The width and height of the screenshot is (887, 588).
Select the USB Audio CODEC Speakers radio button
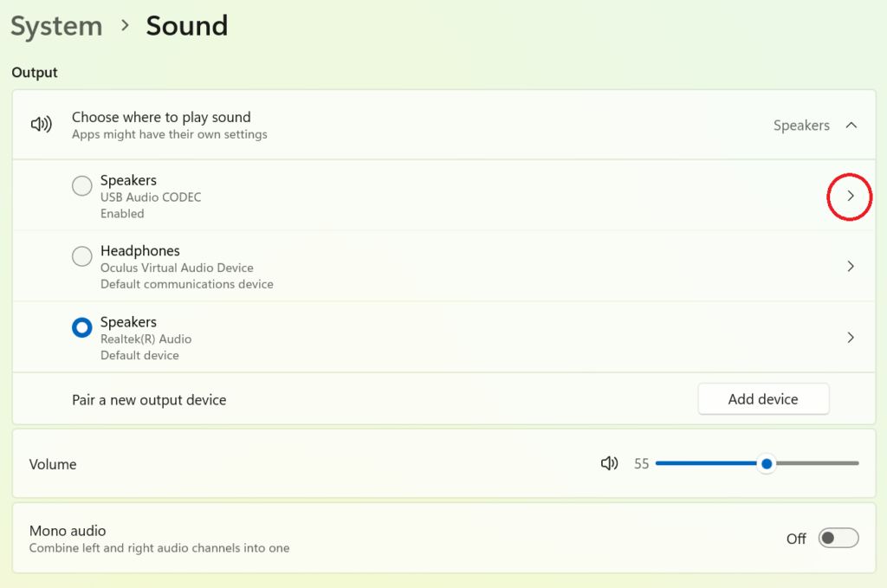(82, 186)
